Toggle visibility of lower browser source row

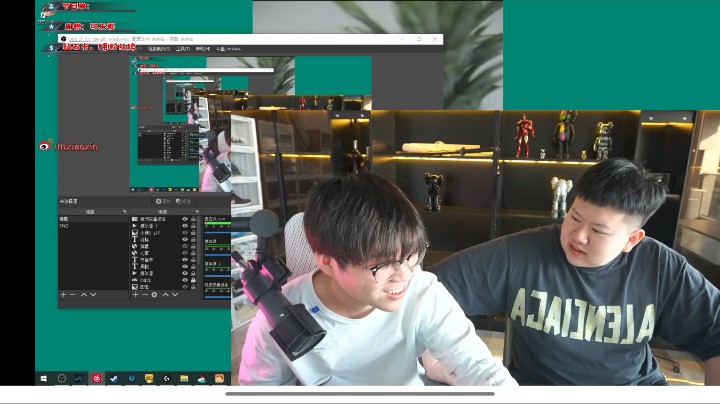(185, 253)
